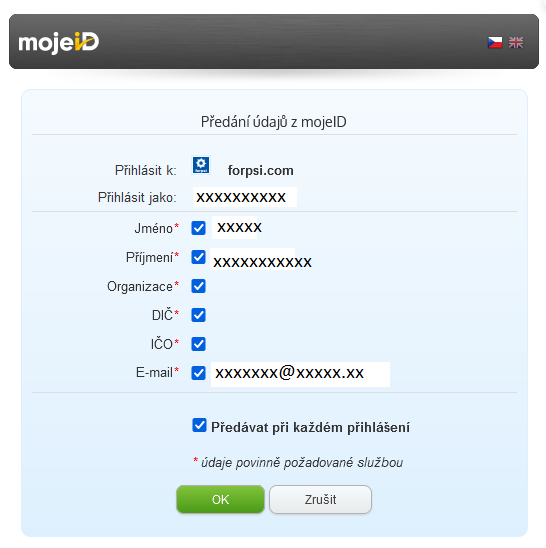The width and height of the screenshot is (546, 548).
Task: Disable Předávat při každém přihlášení
Action: [x=199, y=425]
